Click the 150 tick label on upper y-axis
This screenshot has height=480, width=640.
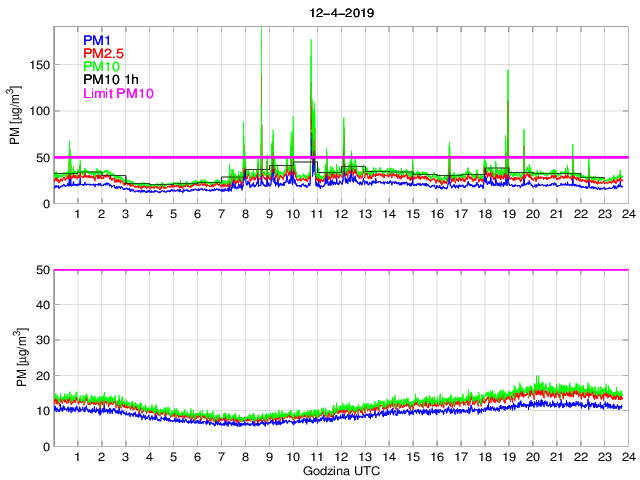tap(38, 64)
